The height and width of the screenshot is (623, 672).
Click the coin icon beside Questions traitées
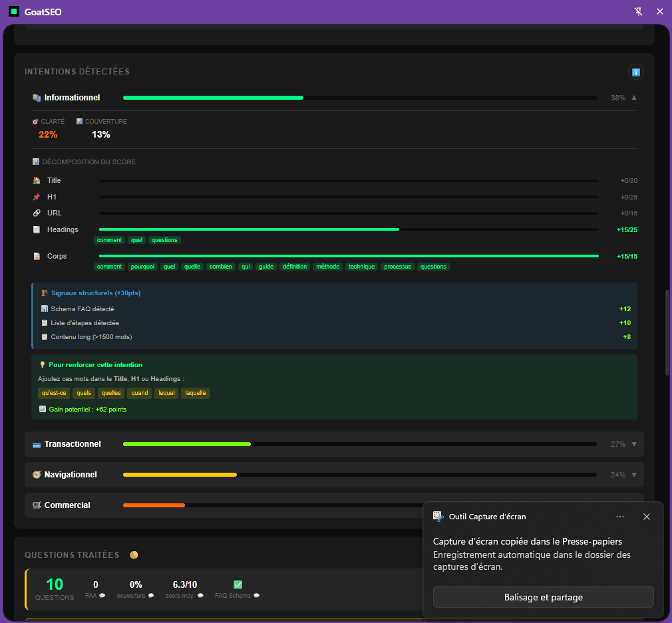133,554
